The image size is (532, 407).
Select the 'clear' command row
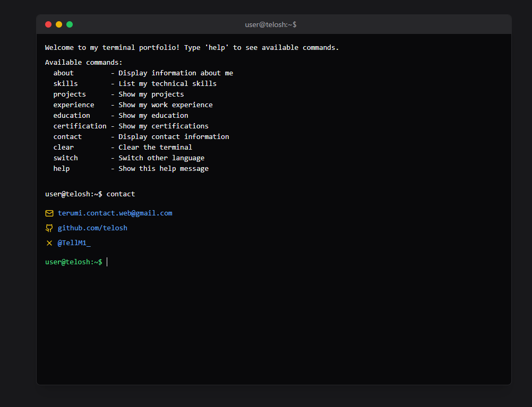click(123, 148)
